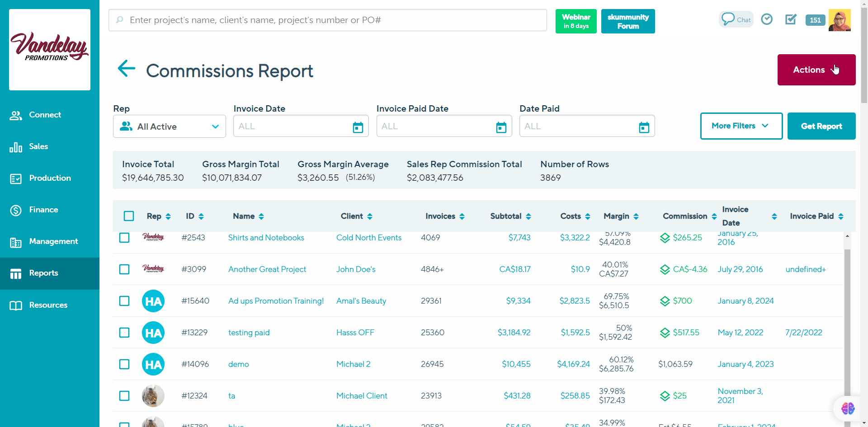Click the brain assistant icon at bottom right
This screenshot has height=427, width=868.
click(x=848, y=408)
